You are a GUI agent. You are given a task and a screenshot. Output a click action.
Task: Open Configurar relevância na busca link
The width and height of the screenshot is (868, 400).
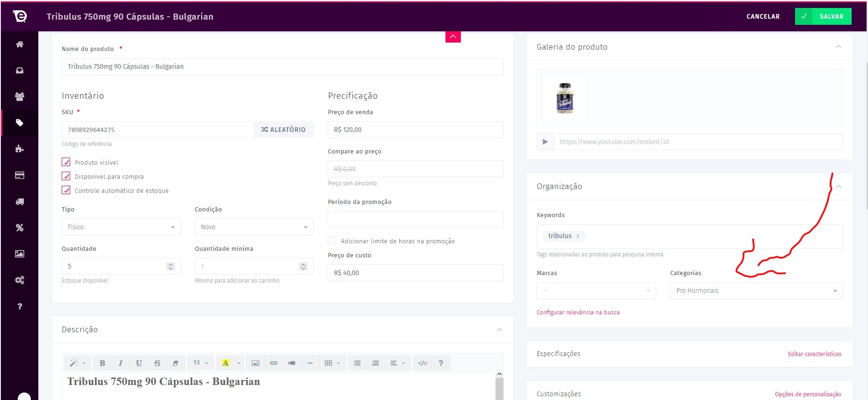[578, 312]
